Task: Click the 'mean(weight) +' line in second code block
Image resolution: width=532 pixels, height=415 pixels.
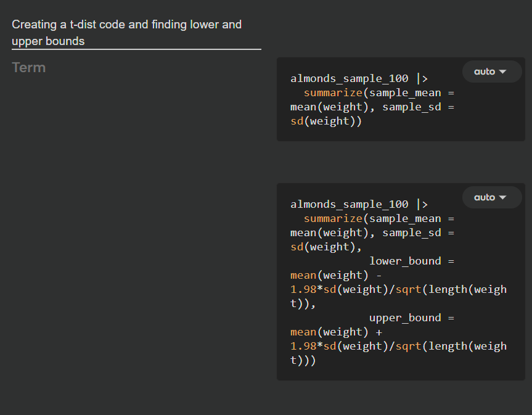Action: click(x=336, y=332)
